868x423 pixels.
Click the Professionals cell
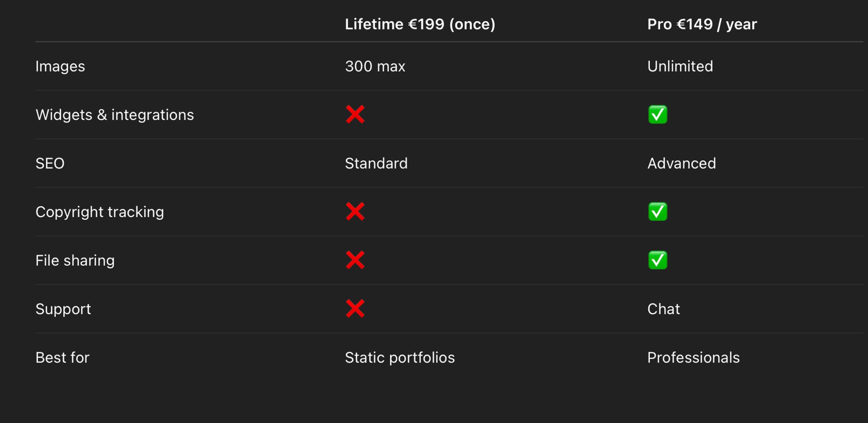pyautogui.click(x=693, y=357)
